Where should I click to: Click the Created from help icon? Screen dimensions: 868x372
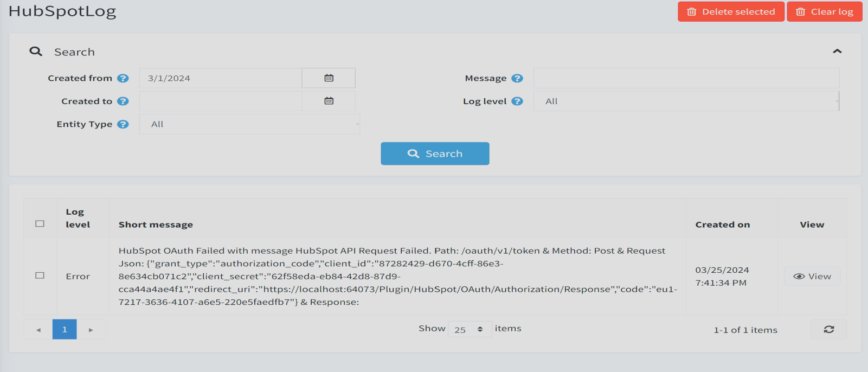123,78
